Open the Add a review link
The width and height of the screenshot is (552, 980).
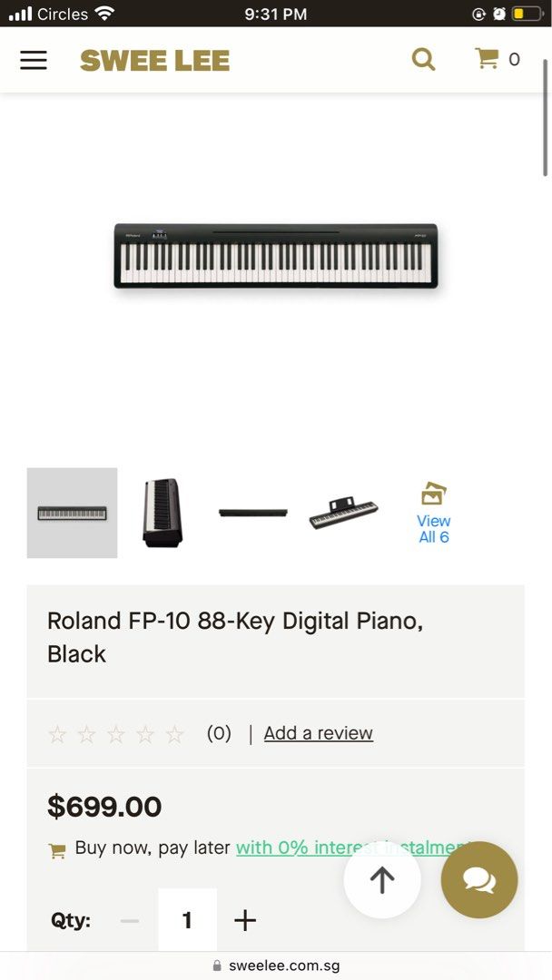(318, 732)
